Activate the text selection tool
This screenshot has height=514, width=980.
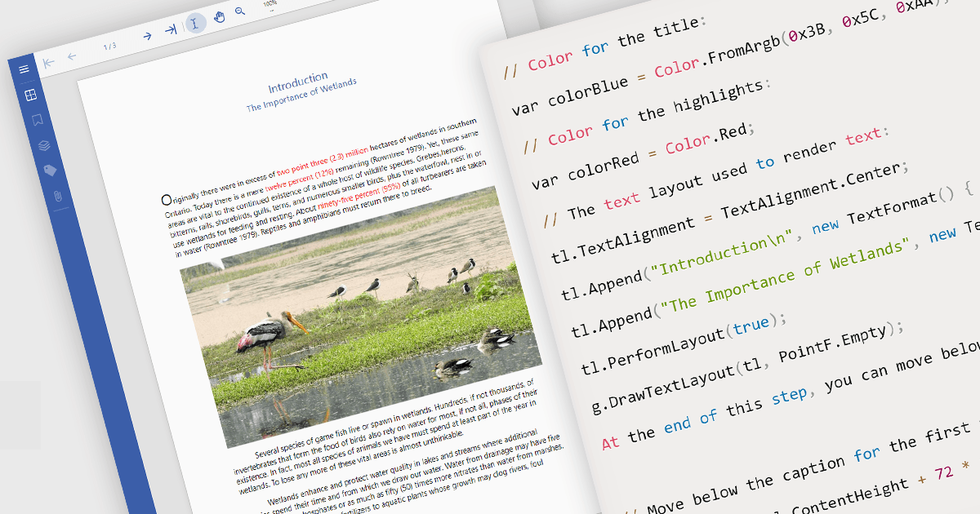point(195,23)
